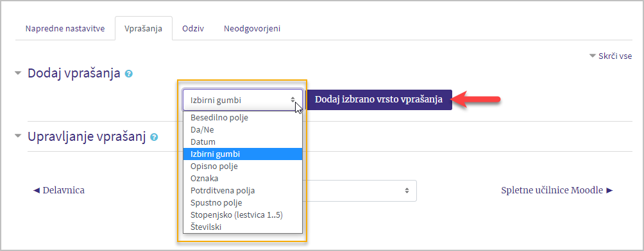Switch to the Odziv tab

193,29
